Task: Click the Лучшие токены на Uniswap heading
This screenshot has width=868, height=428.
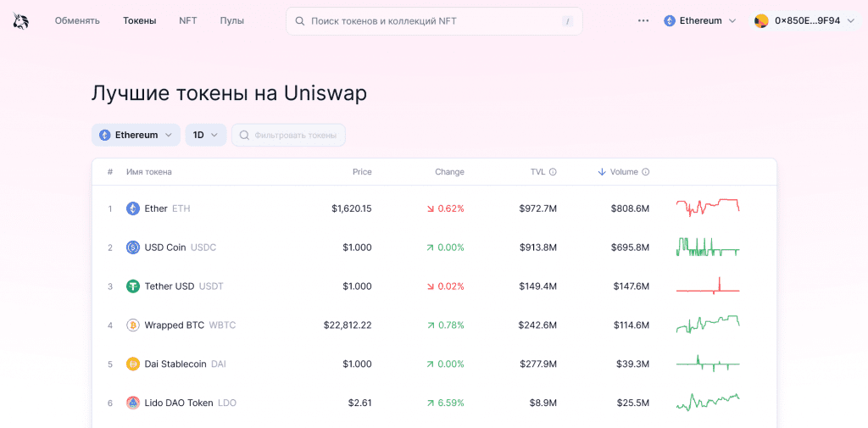Action: 229,93
